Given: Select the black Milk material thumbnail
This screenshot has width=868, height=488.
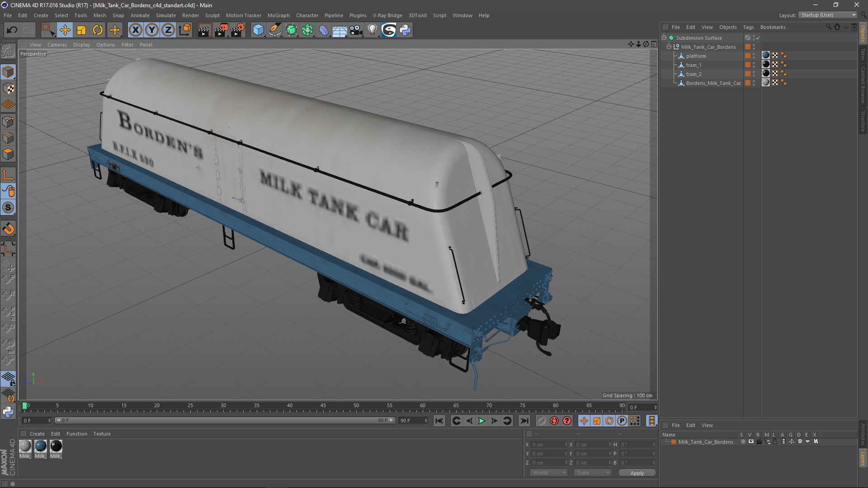Looking at the screenshot, I should click(56, 446).
